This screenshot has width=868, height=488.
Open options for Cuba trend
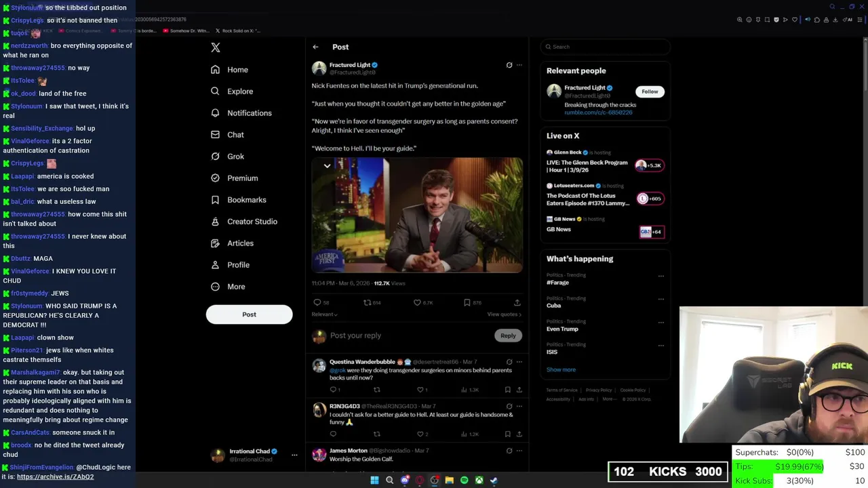click(661, 300)
